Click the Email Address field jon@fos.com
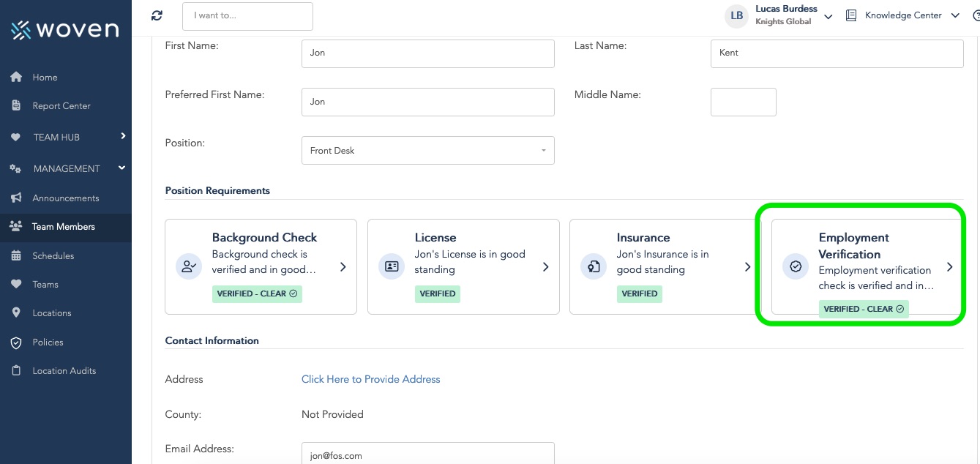Screen dimensions: 980x464 point(428,453)
